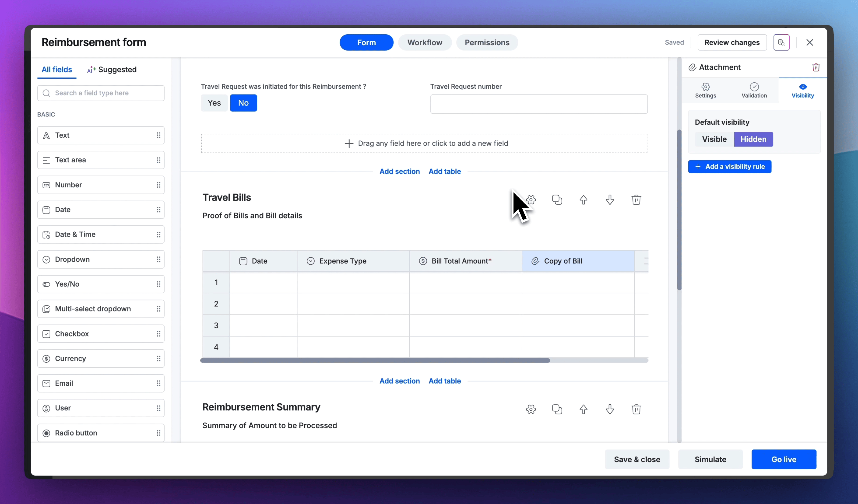Delete the Travel Bills section
Viewport: 858px width, 504px height.
coord(636,200)
